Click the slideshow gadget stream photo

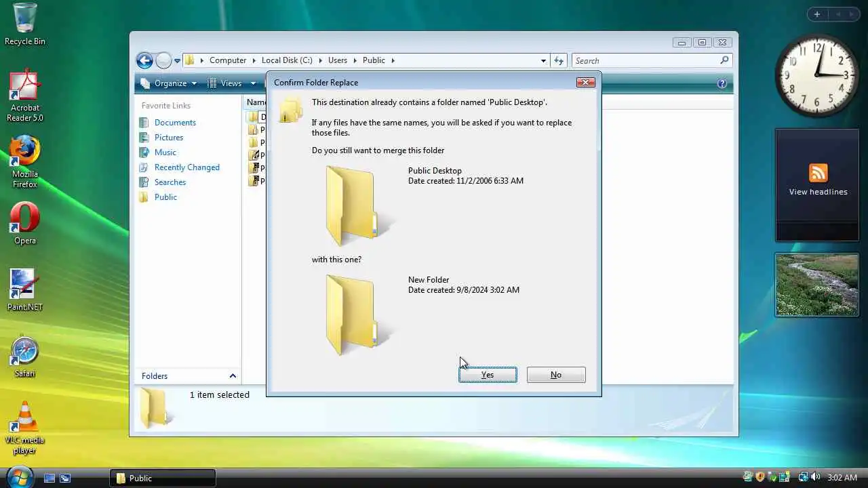click(x=817, y=285)
